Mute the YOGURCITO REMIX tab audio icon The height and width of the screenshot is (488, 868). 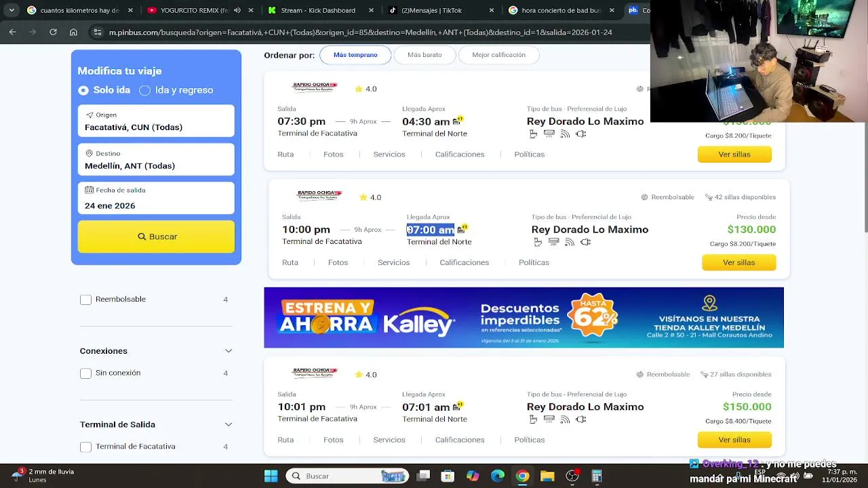click(x=237, y=10)
